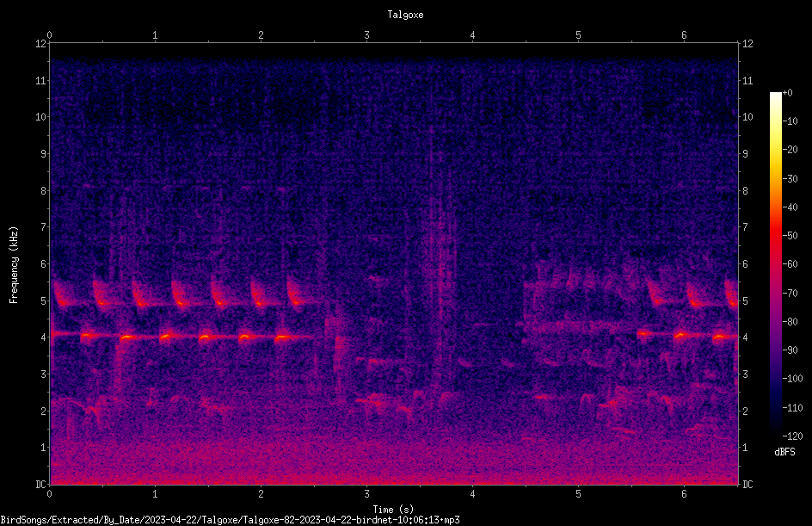Click the -70 label on the color scale
The image size is (812, 526).
790,293
